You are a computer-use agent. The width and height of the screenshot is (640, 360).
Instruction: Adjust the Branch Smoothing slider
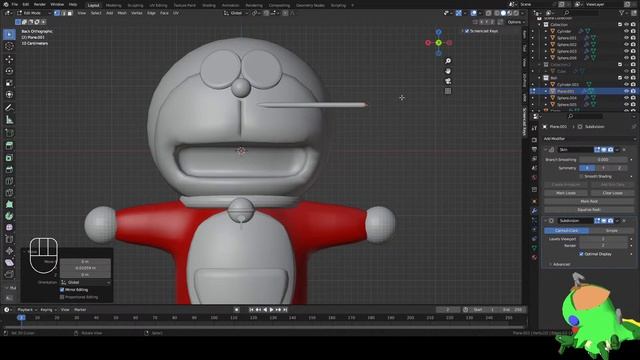[x=603, y=160]
